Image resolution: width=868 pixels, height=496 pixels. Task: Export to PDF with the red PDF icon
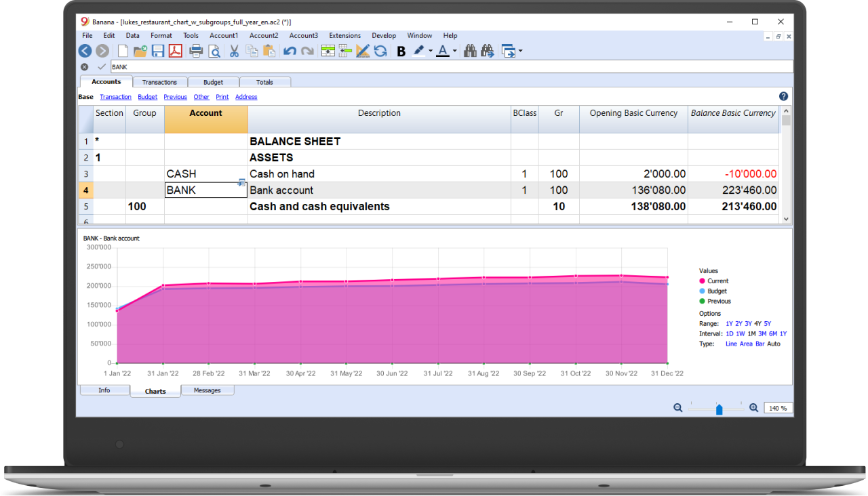176,51
